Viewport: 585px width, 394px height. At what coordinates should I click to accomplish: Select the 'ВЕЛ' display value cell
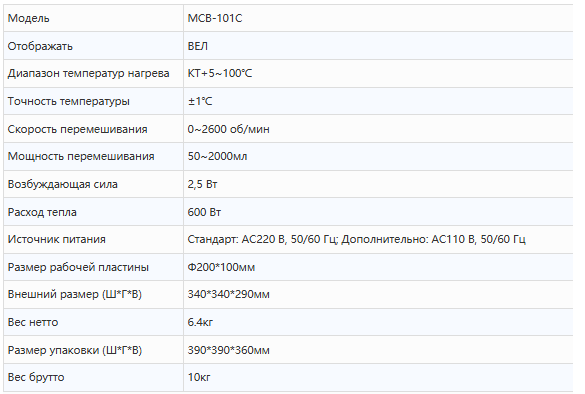pyautogui.click(x=378, y=46)
